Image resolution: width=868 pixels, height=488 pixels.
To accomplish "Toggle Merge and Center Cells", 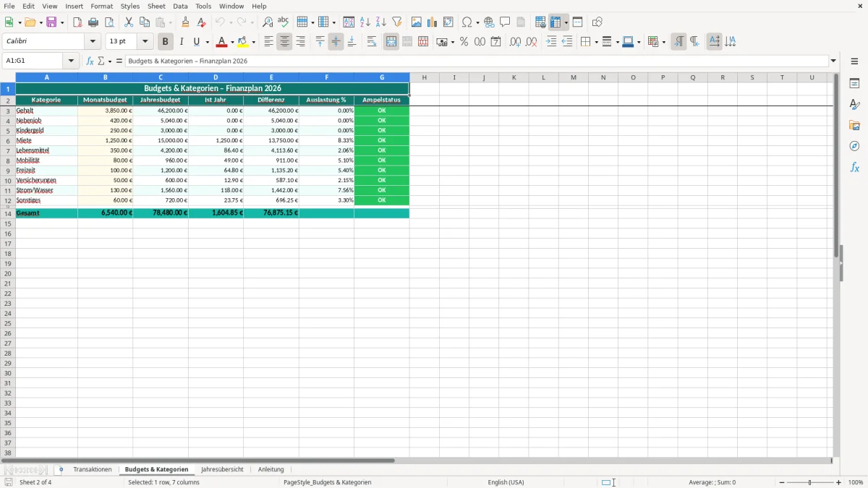I will pyautogui.click(x=391, y=42).
